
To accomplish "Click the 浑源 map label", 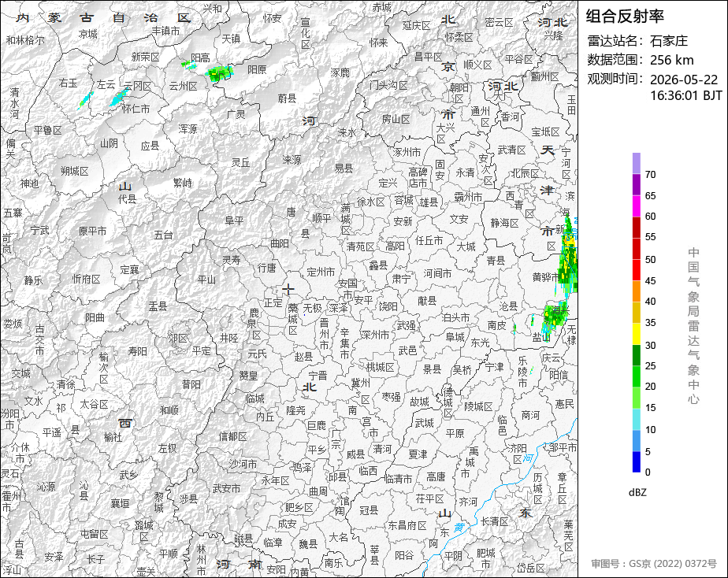I will tap(188, 128).
